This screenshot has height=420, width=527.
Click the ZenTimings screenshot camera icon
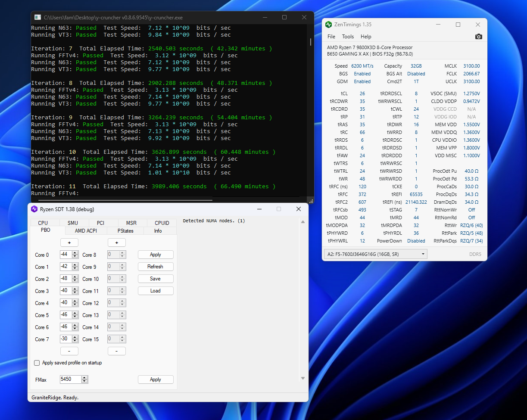(478, 37)
